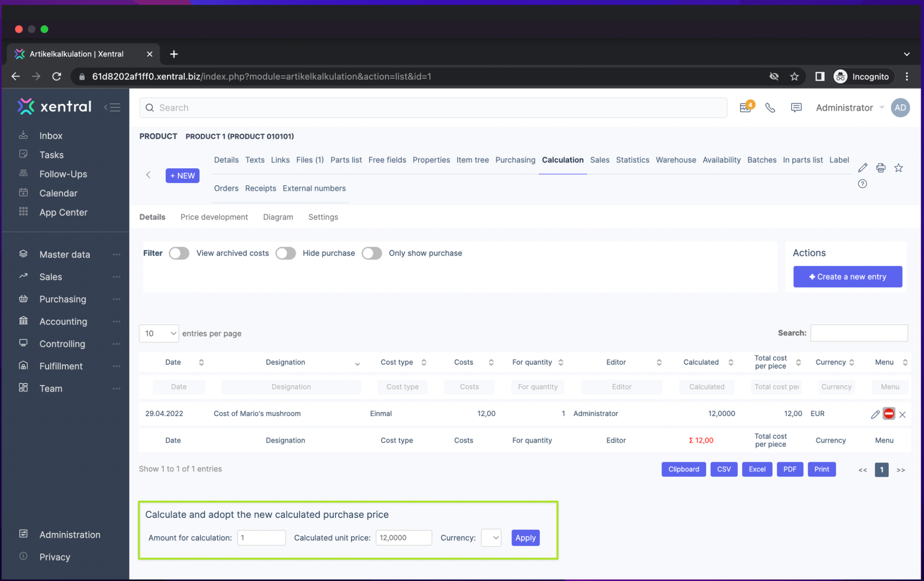Viewport: 924px width, 581px height.
Task: Open the Currency dropdown next to Apply
Action: (490, 538)
